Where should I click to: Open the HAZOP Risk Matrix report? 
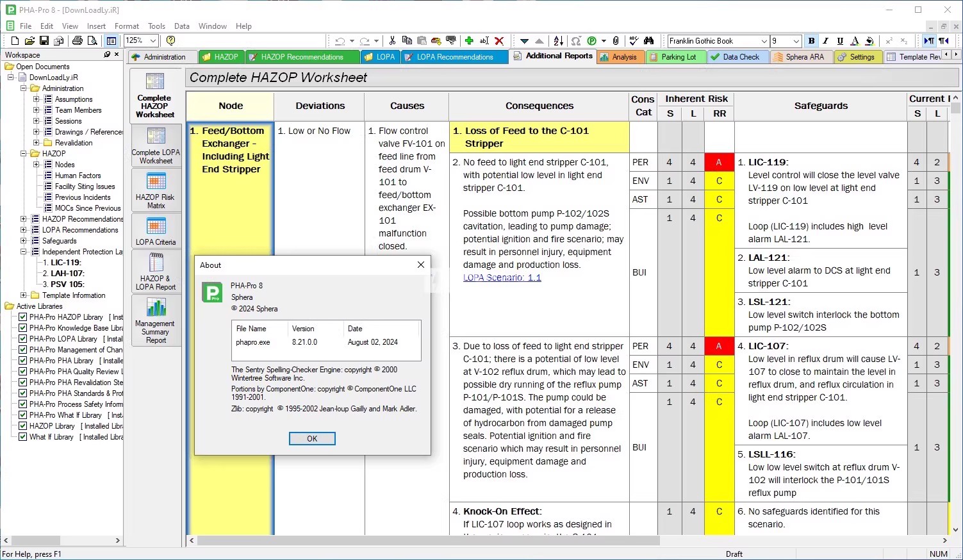point(156,190)
